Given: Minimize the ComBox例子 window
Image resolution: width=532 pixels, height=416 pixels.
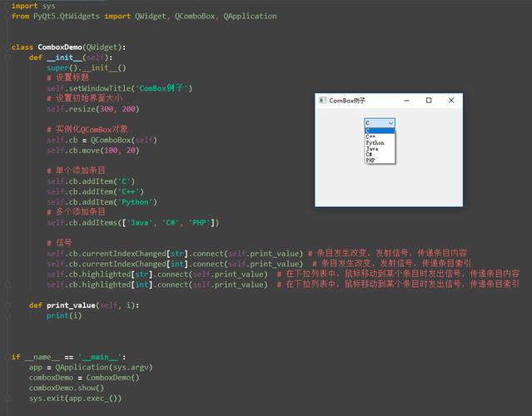Looking at the screenshot, I should (x=406, y=101).
